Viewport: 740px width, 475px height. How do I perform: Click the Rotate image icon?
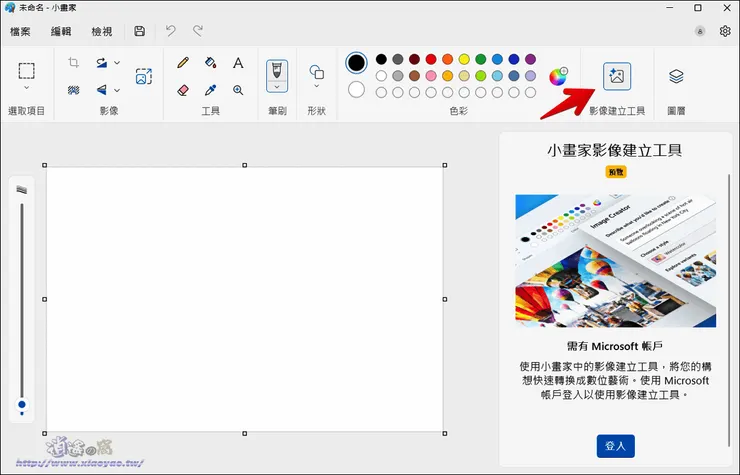point(101,62)
